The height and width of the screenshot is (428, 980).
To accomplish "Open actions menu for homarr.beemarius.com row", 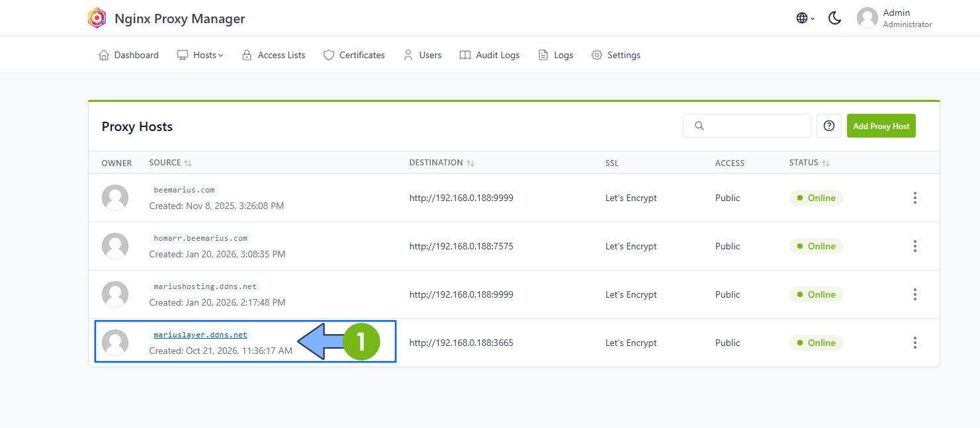I will point(915,246).
